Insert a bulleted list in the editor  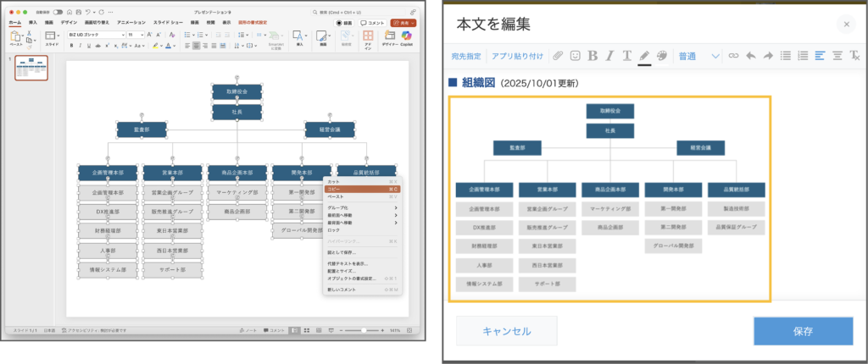pos(785,56)
